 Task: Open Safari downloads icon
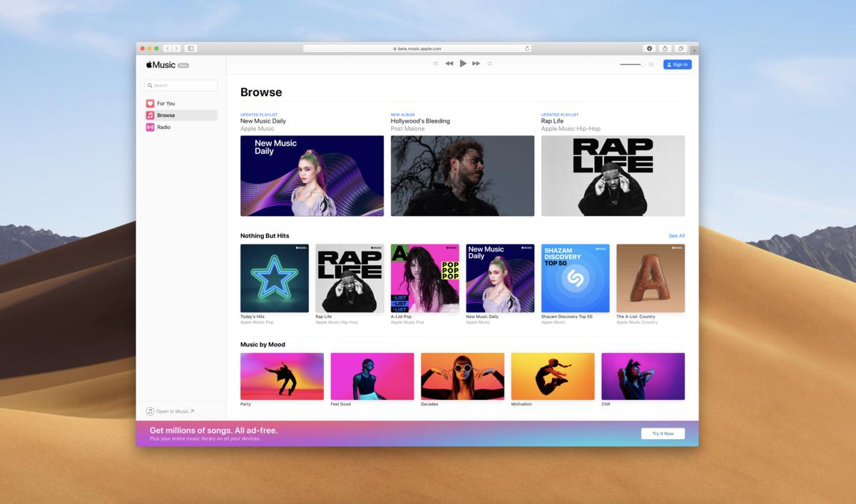click(649, 48)
